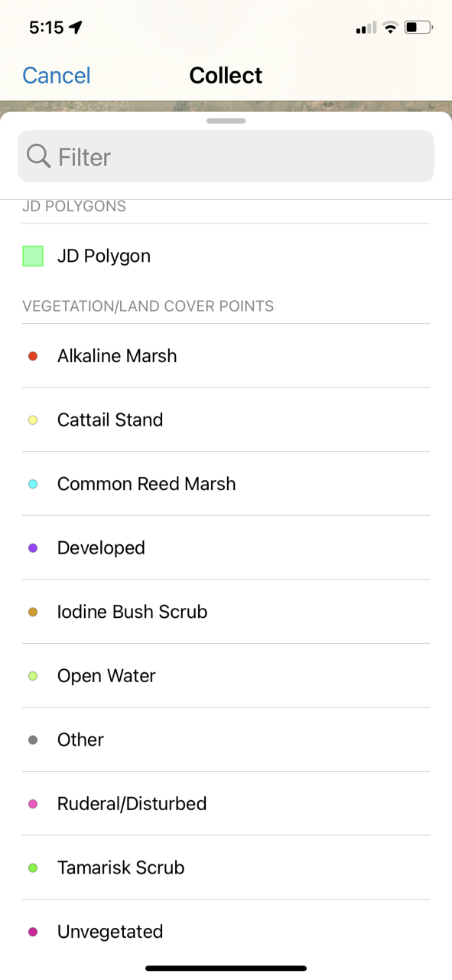Pick the Unvegetated magenta feature type
This screenshot has height=980, width=452.
coord(109,931)
